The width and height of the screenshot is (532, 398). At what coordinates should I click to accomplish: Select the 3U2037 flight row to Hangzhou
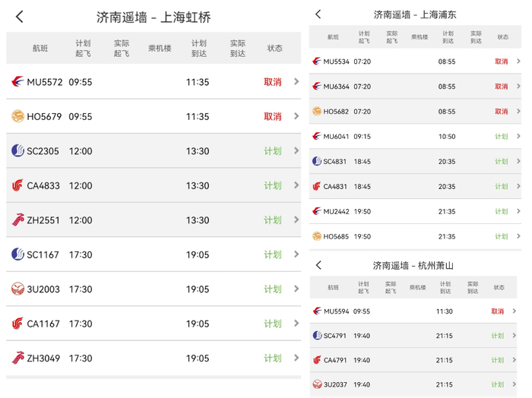(x=416, y=385)
